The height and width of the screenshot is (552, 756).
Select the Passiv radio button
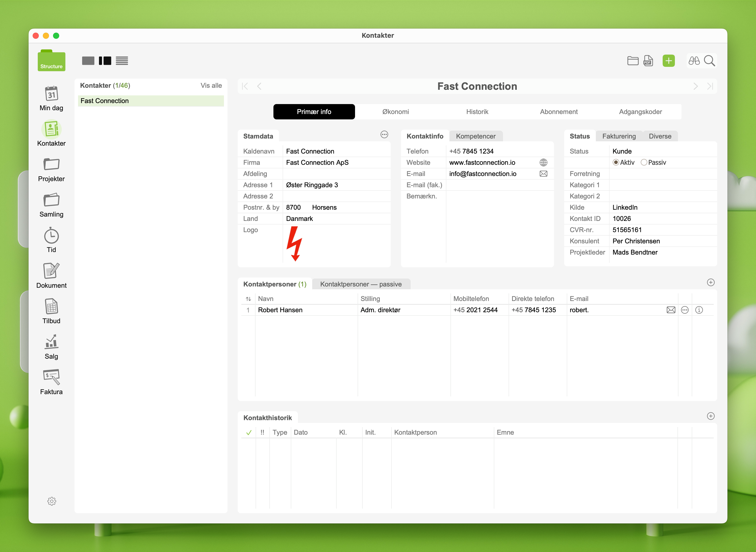click(x=644, y=163)
